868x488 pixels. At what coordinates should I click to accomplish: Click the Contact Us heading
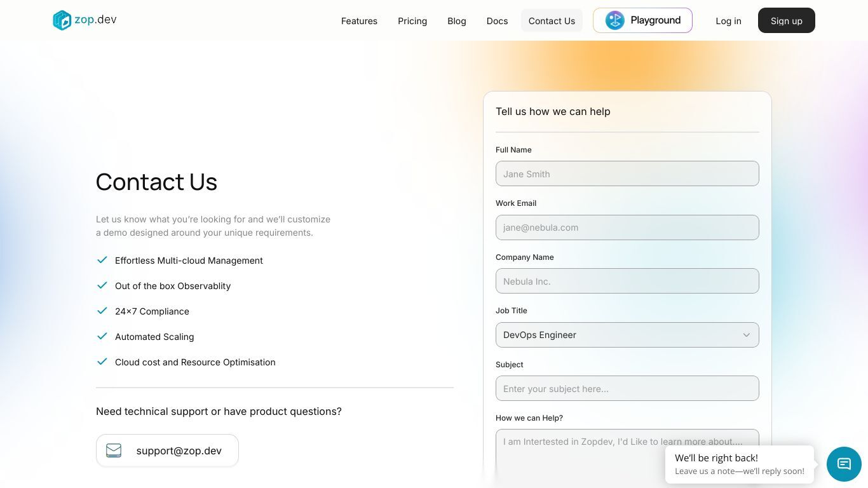tap(156, 182)
